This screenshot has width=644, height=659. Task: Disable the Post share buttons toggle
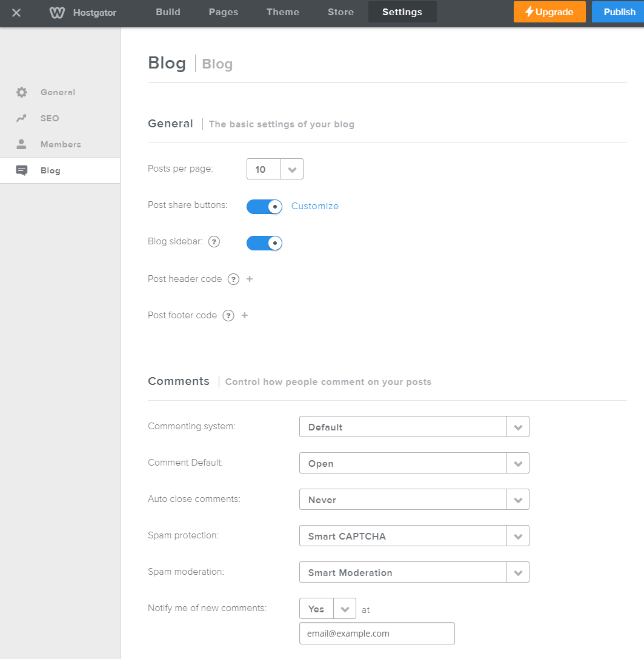pos(264,207)
